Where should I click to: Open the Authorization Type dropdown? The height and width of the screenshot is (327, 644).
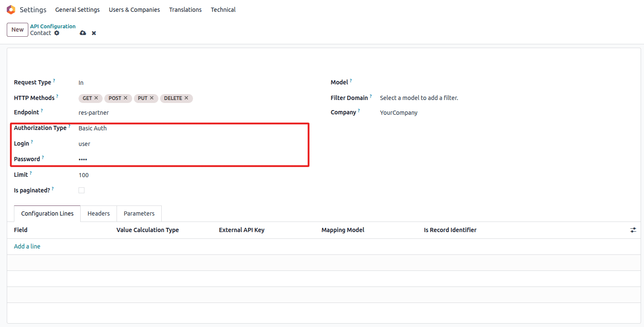point(190,128)
